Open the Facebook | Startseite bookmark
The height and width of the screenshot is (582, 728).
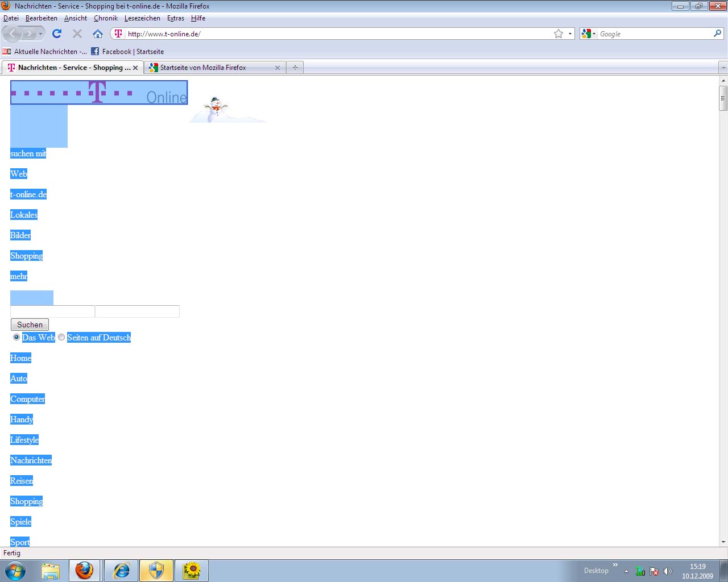pos(127,51)
